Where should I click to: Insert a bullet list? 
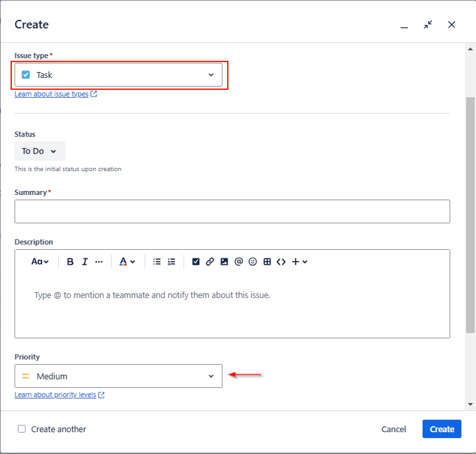[x=157, y=262]
